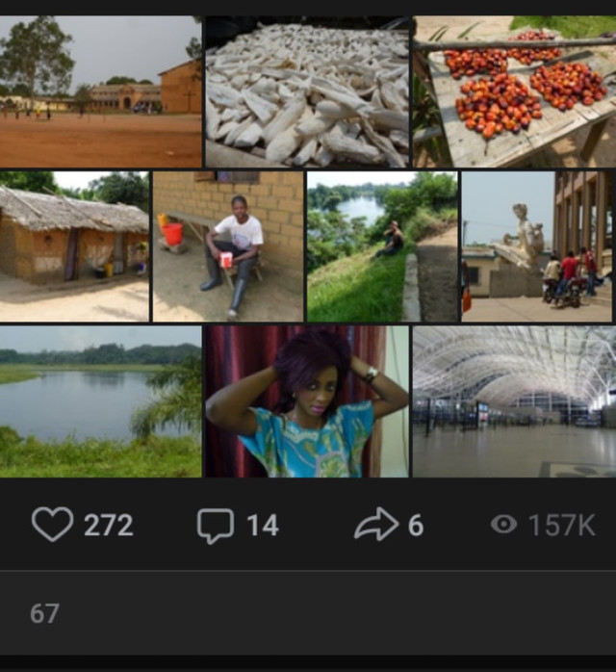View the 157K views statistic

[561, 526]
